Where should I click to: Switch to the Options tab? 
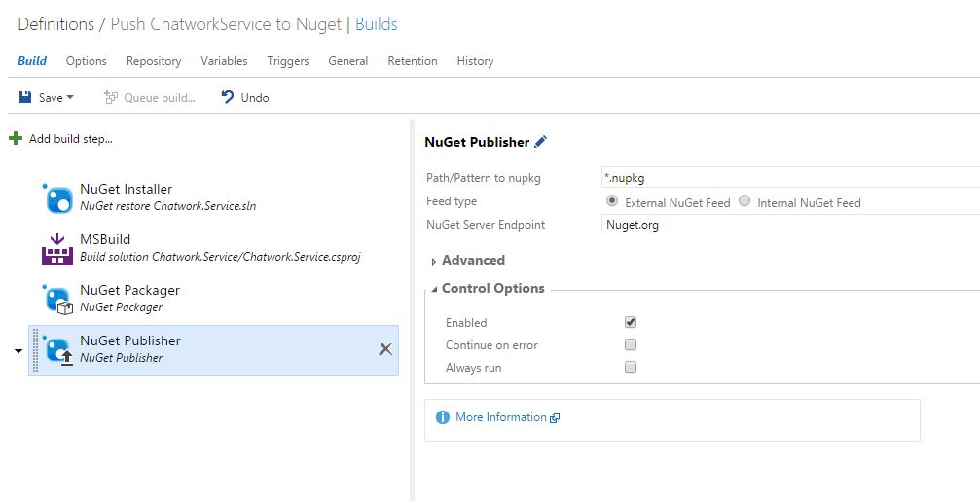click(x=87, y=61)
